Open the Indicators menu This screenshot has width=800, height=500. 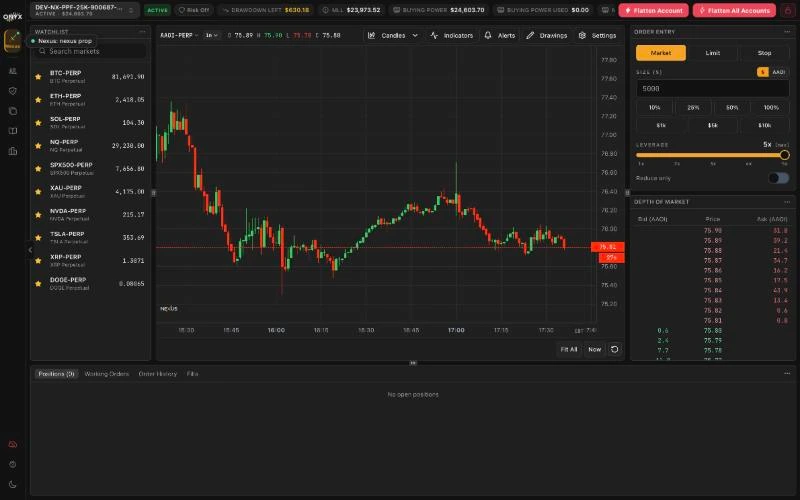[452, 35]
